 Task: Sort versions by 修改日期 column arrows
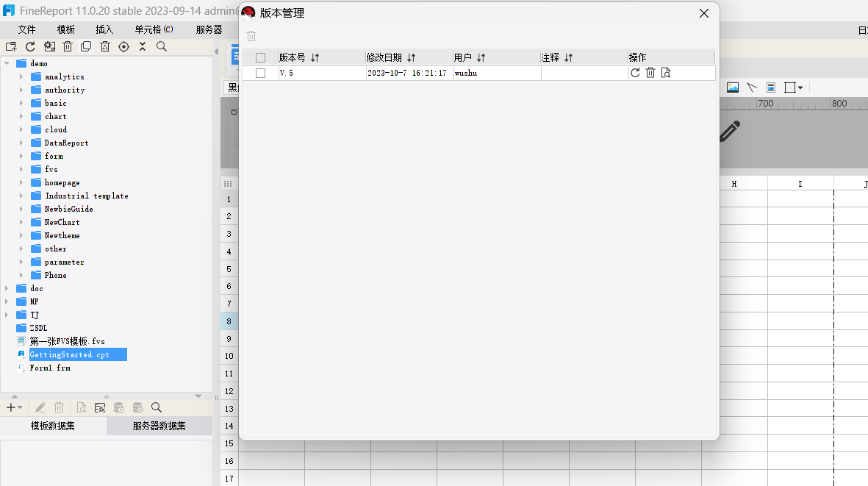tap(412, 57)
